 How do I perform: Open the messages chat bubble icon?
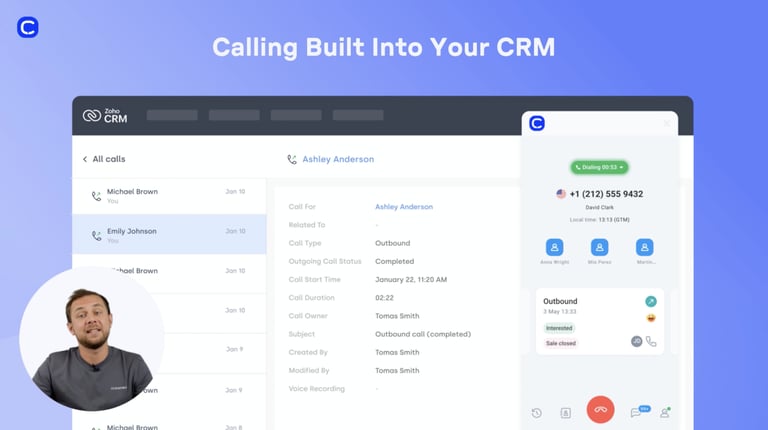pyautogui.click(x=636, y=413)
